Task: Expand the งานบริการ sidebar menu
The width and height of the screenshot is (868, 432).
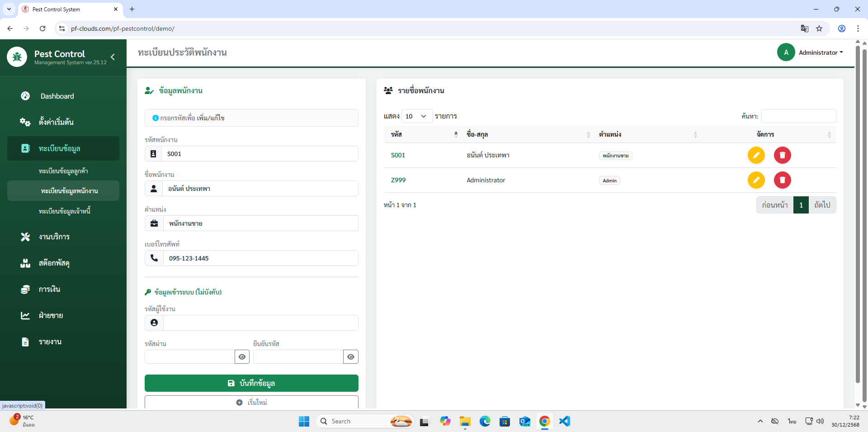Action: point(54,237)
